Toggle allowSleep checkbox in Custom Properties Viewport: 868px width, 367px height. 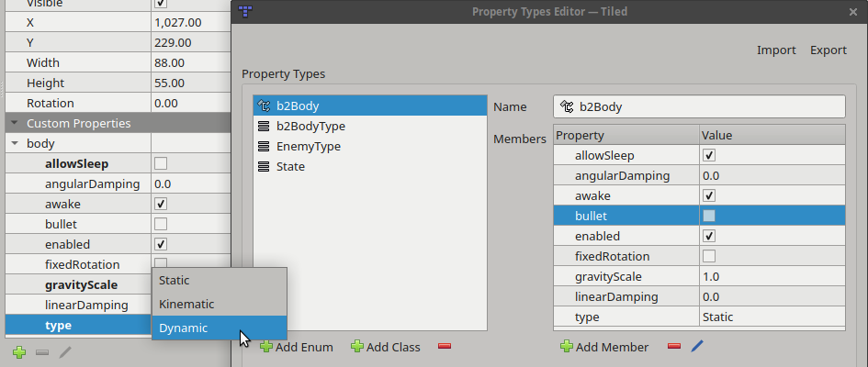161,163
